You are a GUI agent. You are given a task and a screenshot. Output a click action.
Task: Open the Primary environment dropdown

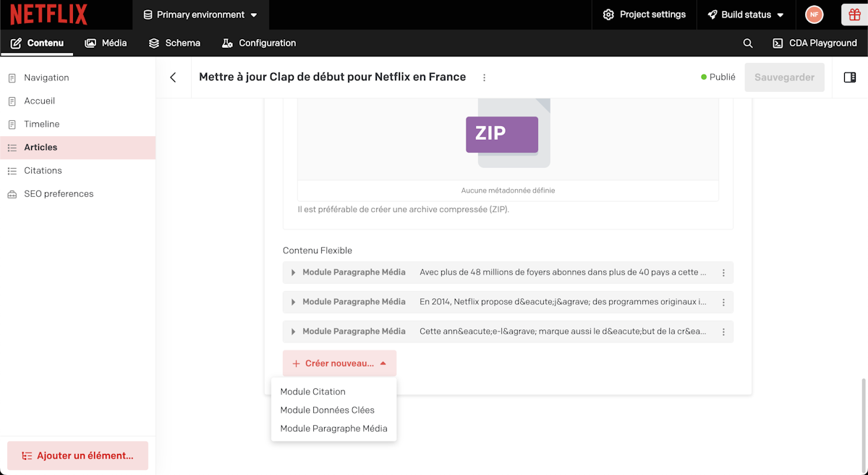point(200,14)
